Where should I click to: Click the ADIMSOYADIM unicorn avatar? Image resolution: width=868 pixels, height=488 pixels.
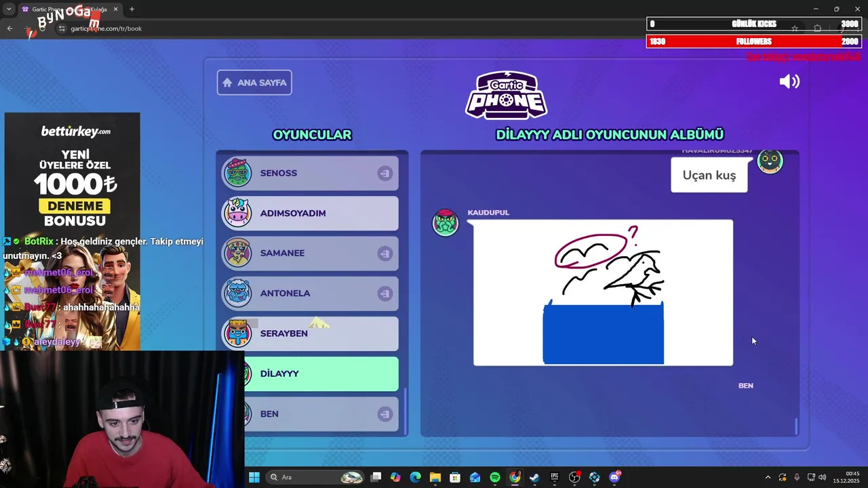pyautogui.click(x=237, y=213)
